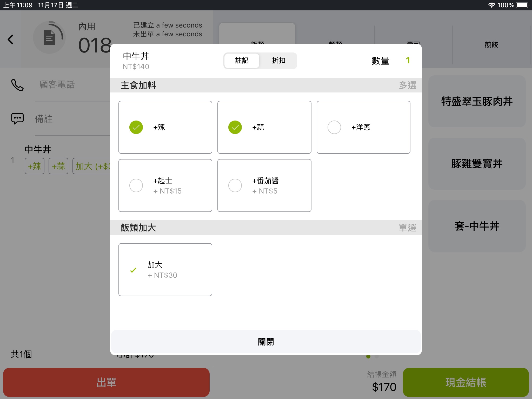Add 套-中牛丼 to order
The image size is (532, 399).
(x=477, y=226)
